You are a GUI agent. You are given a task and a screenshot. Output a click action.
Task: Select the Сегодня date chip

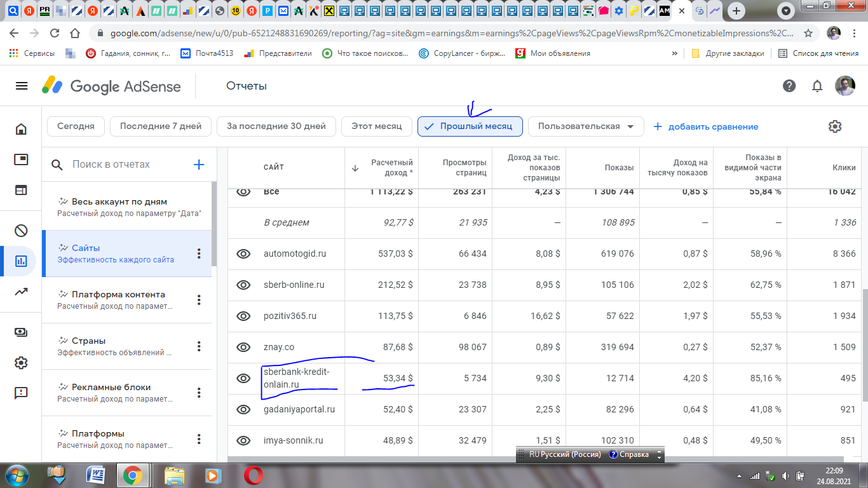[76, 126]
